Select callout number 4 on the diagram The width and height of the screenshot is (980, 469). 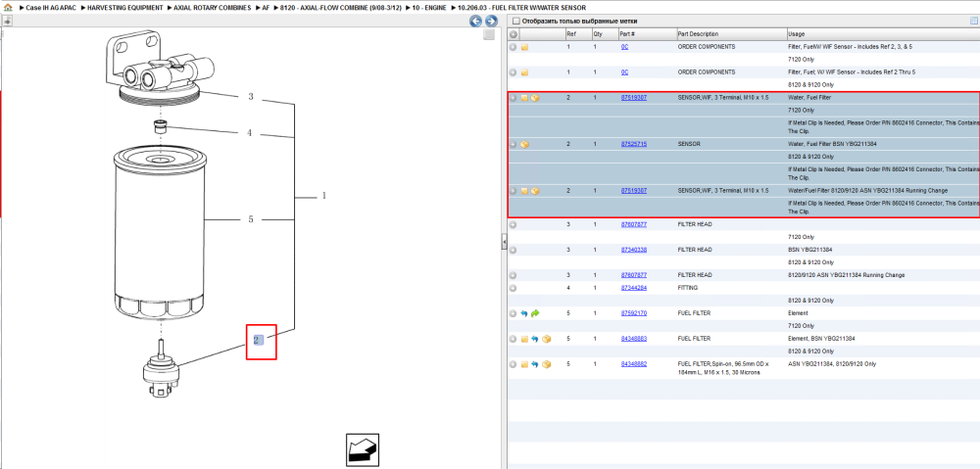click(x=249, y=133)
